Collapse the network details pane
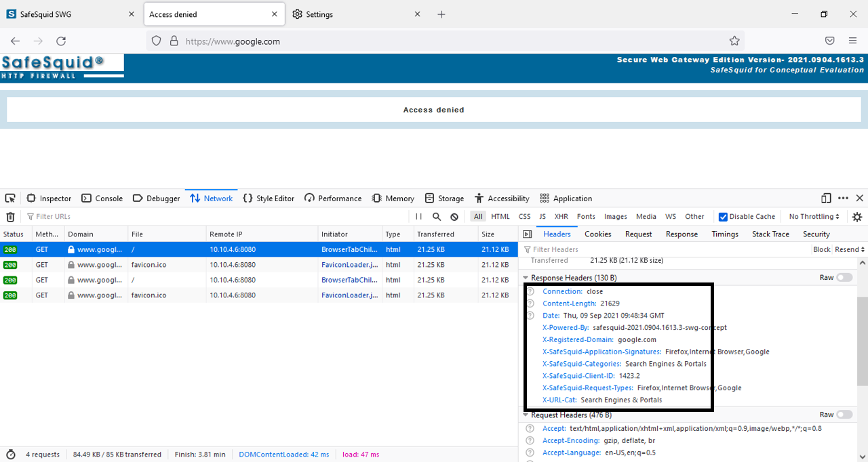This screenshot has height=462, width=868. [528, 234]
